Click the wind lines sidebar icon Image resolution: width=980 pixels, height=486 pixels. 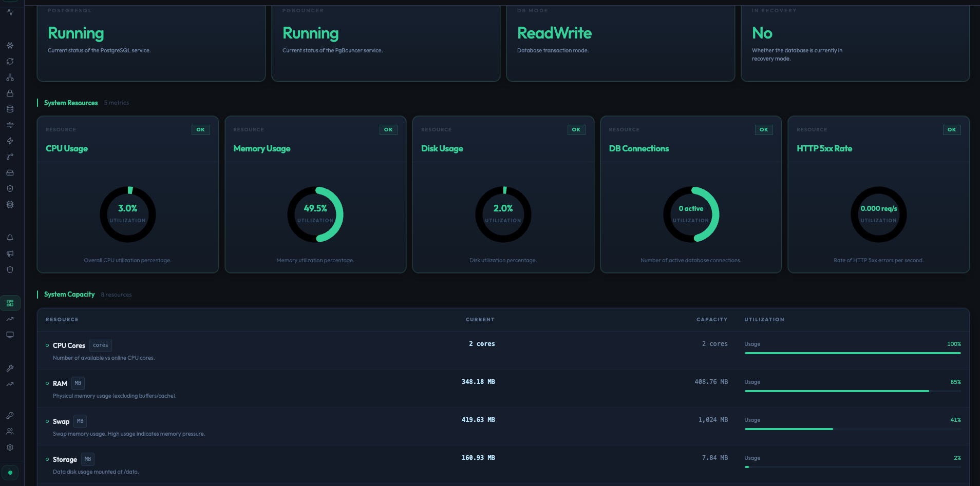(10, 125)
